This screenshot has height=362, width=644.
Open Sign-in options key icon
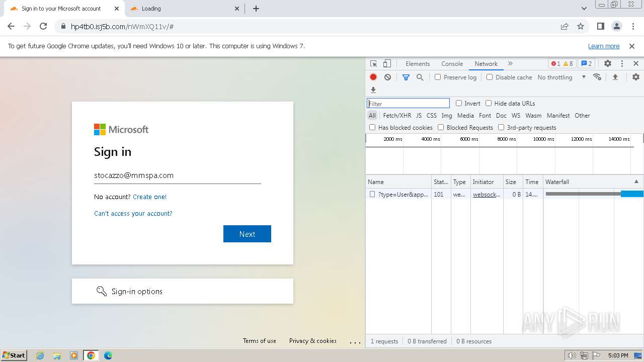[102, 291]
